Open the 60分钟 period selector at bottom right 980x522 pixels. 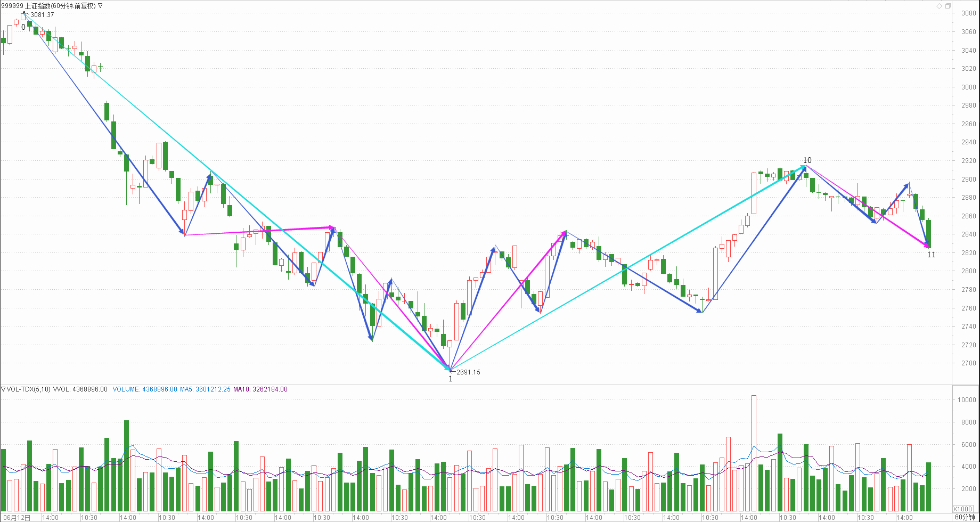pos(965,517)
